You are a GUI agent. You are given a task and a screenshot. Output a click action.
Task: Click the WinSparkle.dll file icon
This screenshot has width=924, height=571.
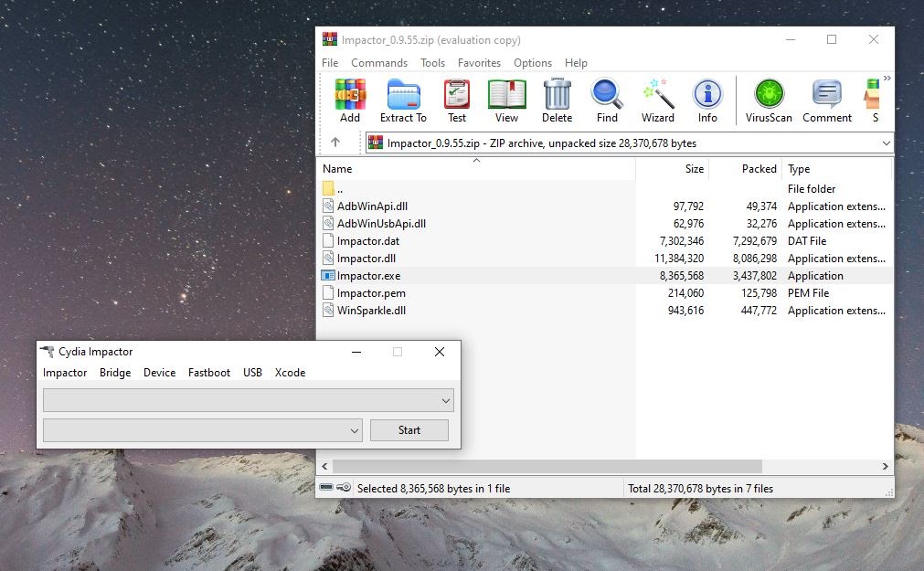328,310
